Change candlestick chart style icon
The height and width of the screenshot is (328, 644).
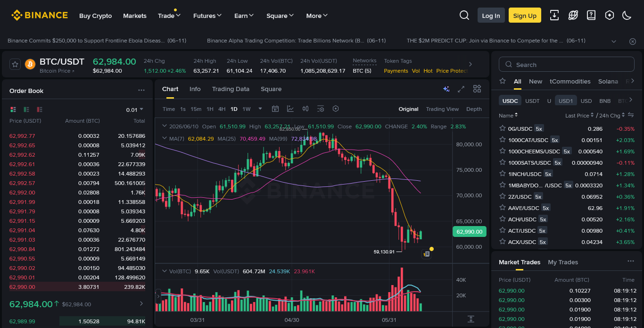tap(305, 109)
